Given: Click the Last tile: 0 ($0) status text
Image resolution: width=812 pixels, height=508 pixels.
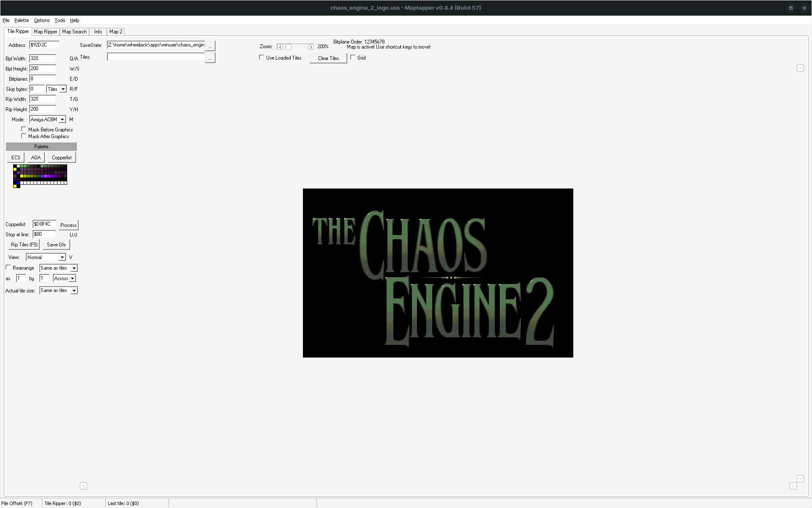Looking at the screenshot, I should click(123, 503).
